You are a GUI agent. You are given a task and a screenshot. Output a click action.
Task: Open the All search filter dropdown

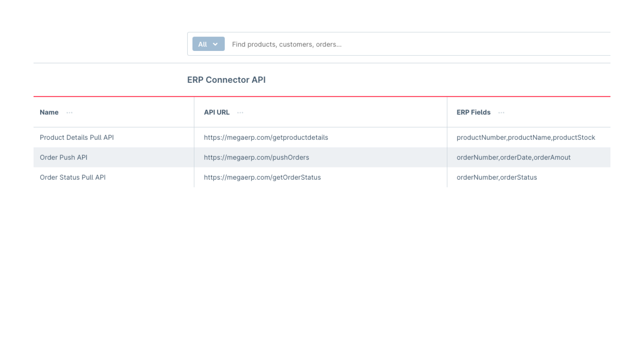(x=208, y=44)
